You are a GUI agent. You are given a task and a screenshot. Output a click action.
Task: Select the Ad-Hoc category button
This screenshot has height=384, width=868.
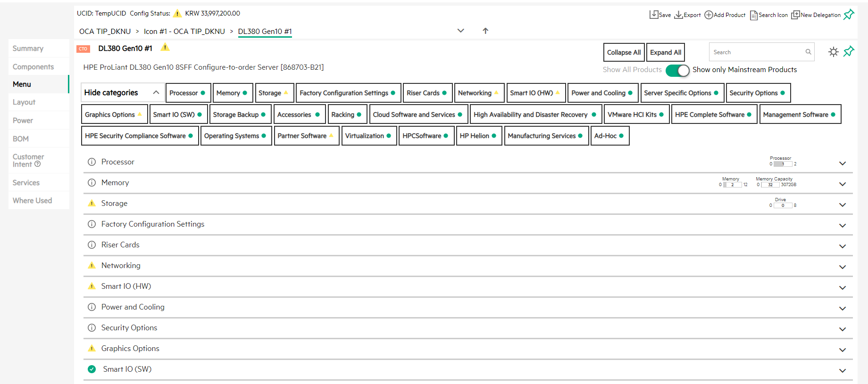click(610, 136)
